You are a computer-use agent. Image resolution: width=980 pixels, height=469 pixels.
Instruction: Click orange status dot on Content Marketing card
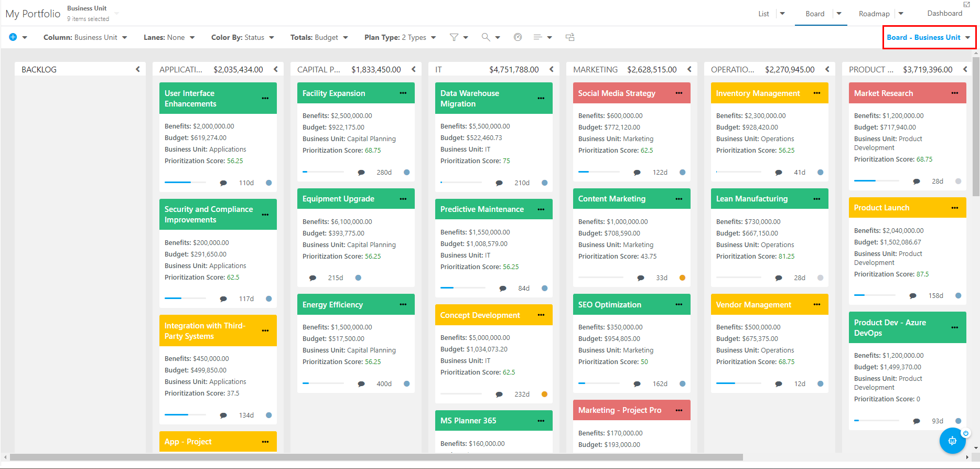click(682, 278)
